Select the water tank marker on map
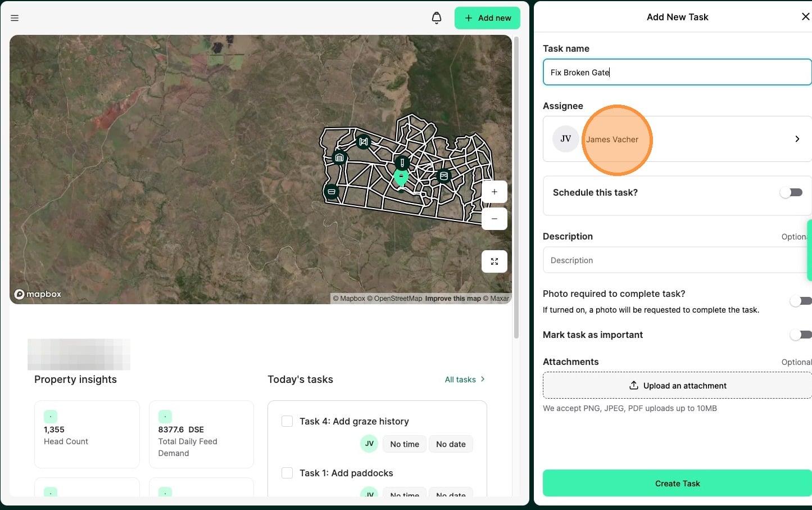This screenshot has width=812, height=510. (x=443, y=176)
